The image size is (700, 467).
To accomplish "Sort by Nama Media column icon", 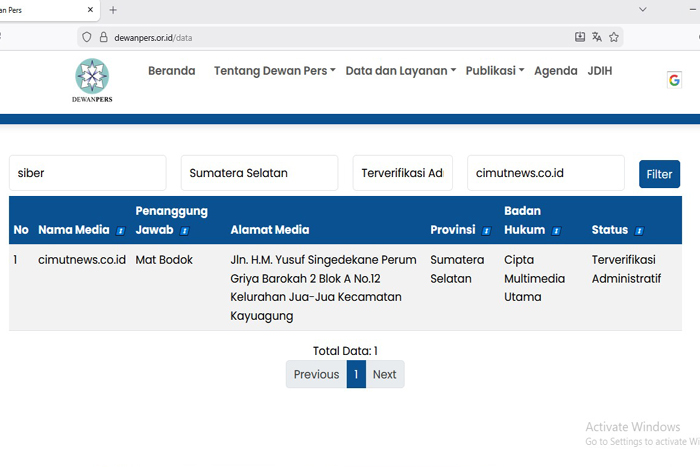I will (121, 231).
